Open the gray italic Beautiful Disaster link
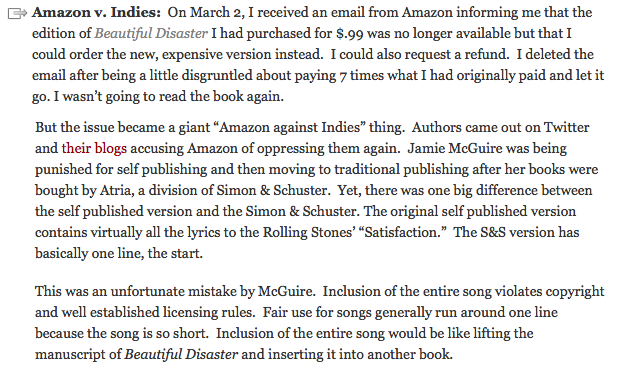The height and width of the screenshot is (370, 636). 151,33
